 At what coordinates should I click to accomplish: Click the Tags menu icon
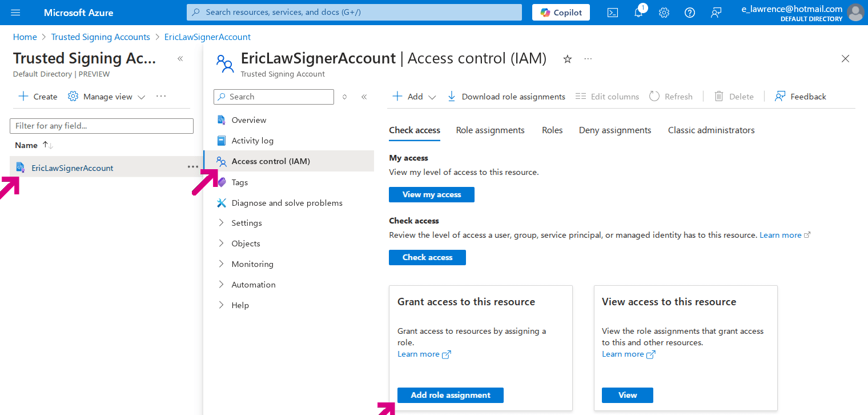(x=222, y=182)
